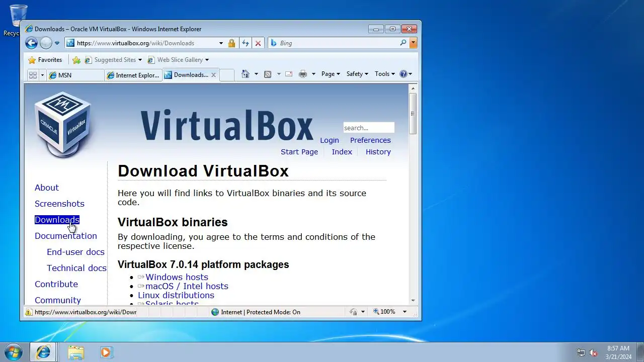Expand the Print options dropdown arrow

[x=313, y=74]
